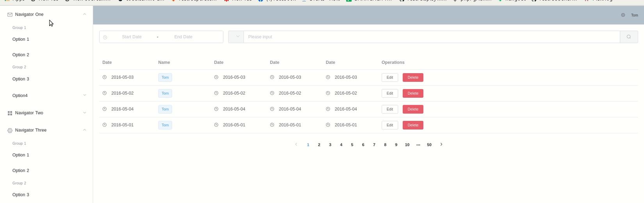Screen dimensions: 644x203
Task: Click the search magnifier icon button
Action: [629, 37]
